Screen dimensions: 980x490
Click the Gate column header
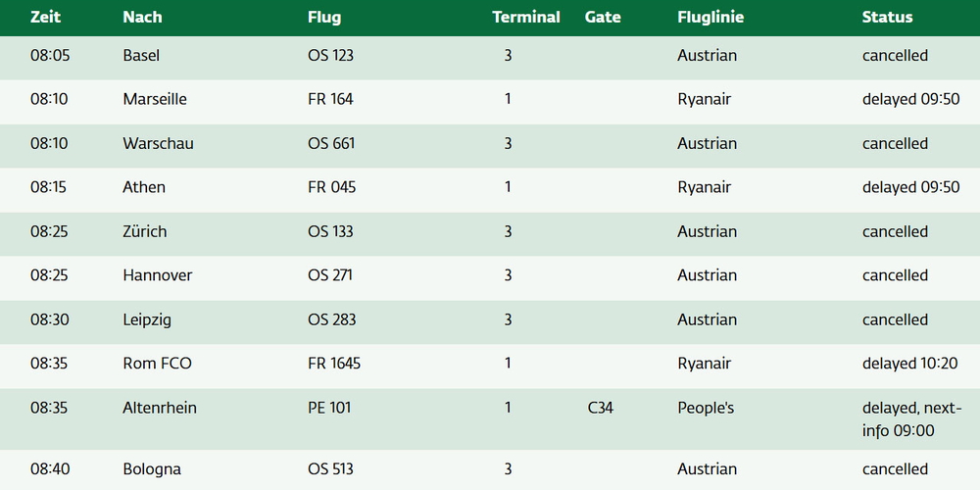click(602, 17)
